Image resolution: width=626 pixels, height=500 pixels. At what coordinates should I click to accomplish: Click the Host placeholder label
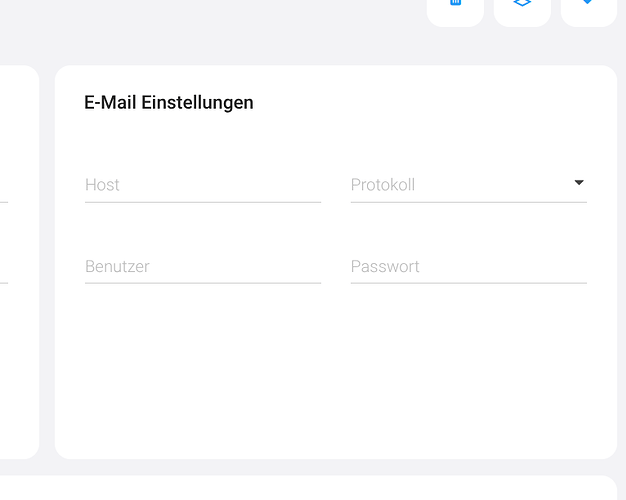pyautogui.click(x=102, y=185)
